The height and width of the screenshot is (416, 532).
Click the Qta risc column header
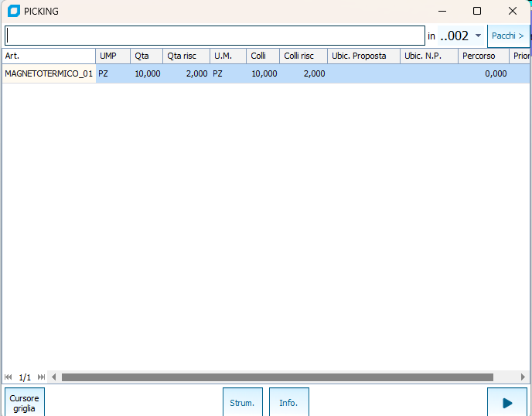[186, 56]
